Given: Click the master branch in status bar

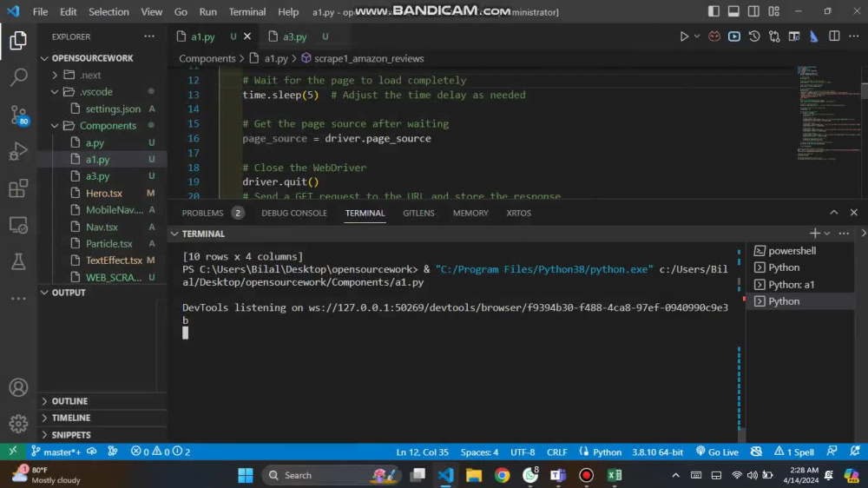Looking at the screenshot, I should (56, 452).
